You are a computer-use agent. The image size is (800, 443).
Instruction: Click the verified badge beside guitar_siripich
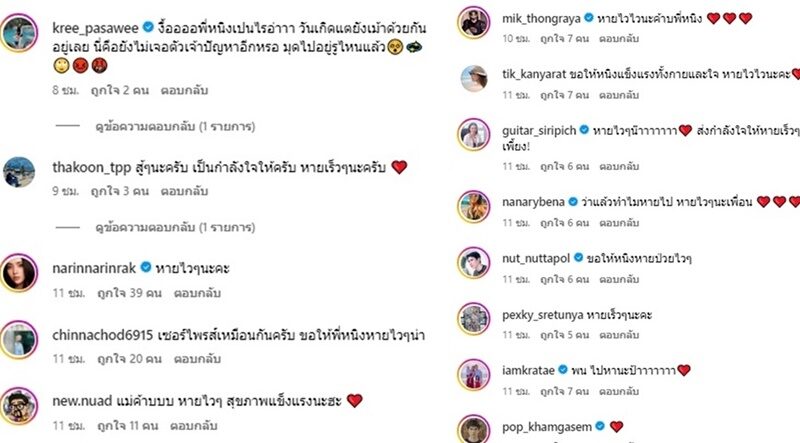584,130
